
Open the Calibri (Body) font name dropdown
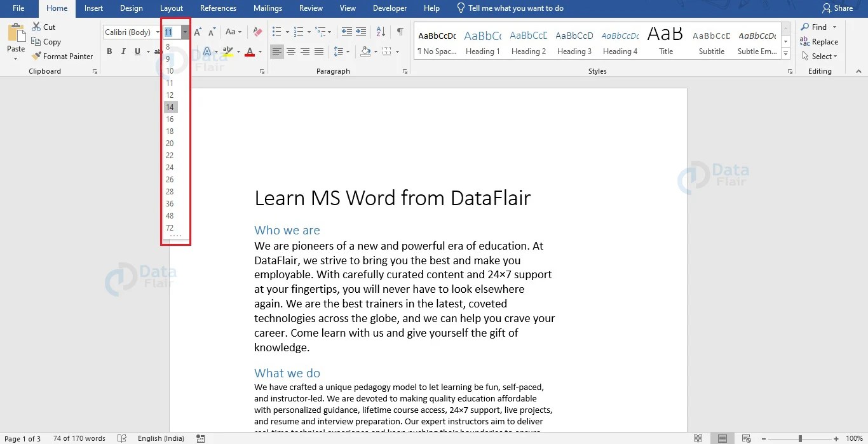158,32
